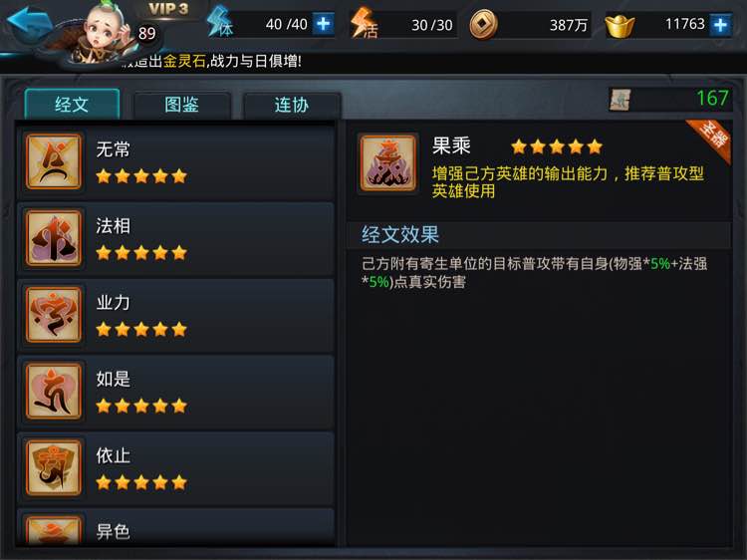Add stamina with the plus next to 40/40

pos(324,24)
